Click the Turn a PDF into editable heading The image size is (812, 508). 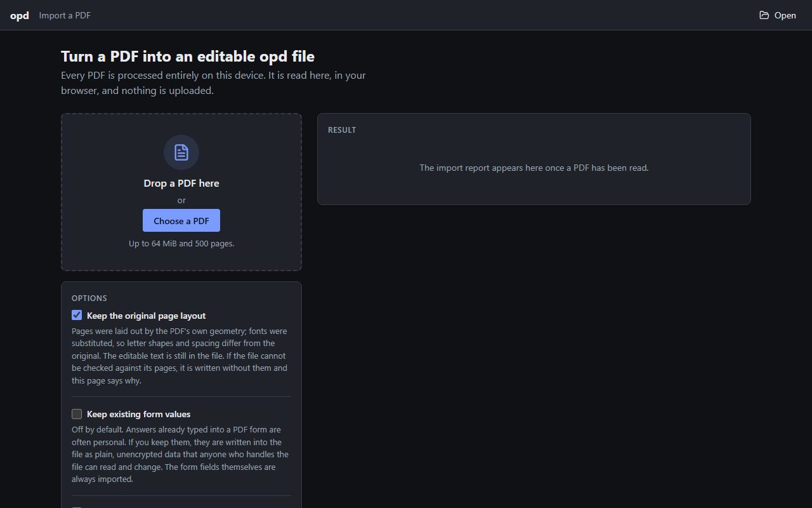click(188, 56)
